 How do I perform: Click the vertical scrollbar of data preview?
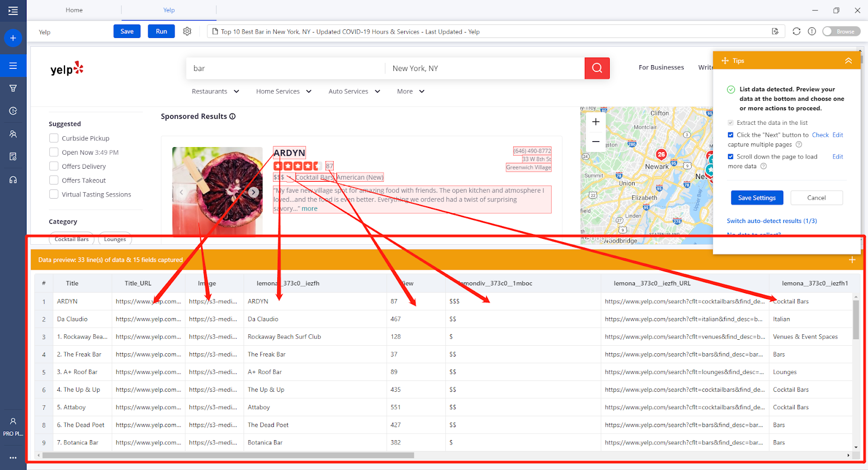point(856,319)
